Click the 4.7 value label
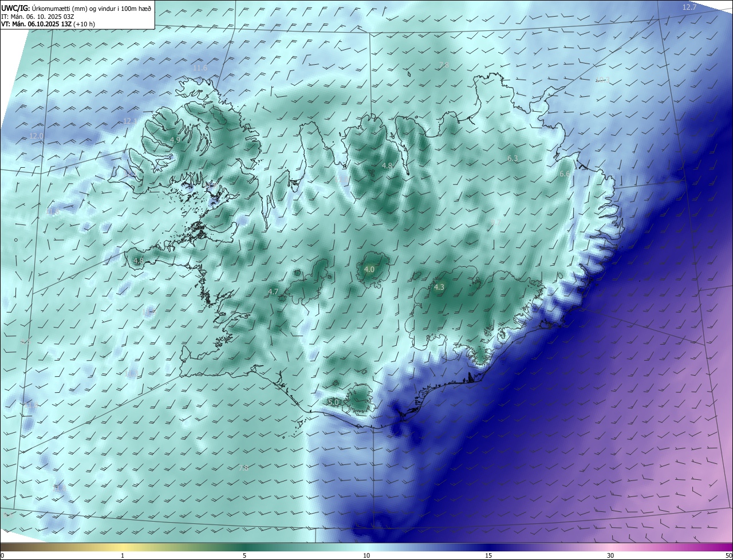Image resolution: width=733 pixels, height=560 pixels. pos(273,291)
